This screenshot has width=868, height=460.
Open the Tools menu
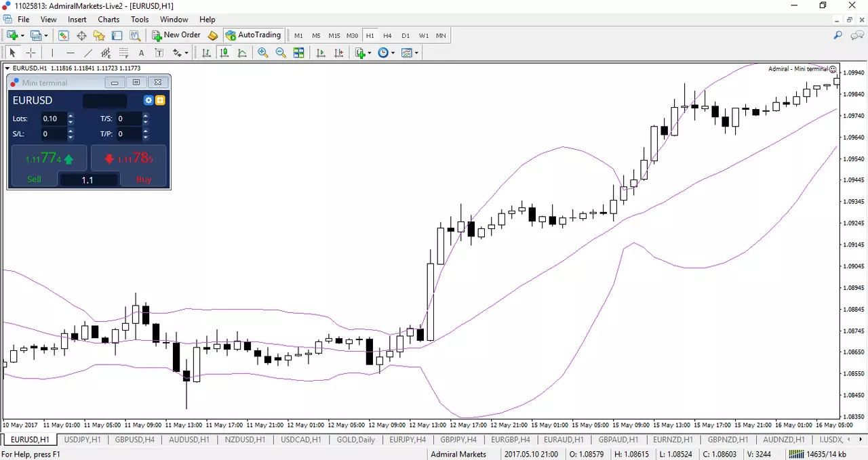pos(140,20)
